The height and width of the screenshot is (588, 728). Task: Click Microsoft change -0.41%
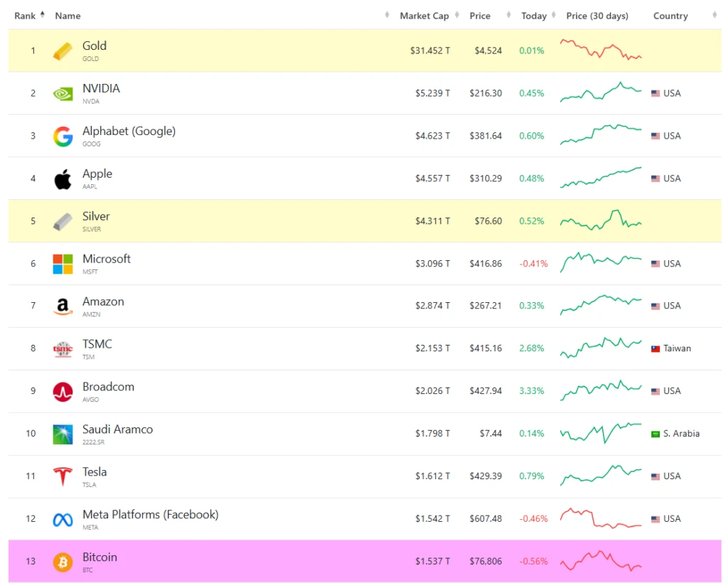pos(533,264)
